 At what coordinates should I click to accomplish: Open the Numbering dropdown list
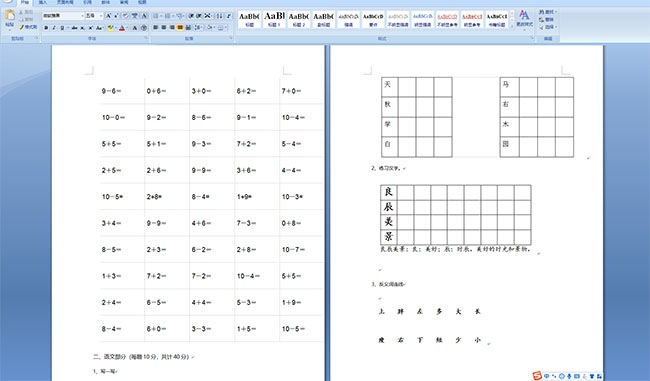[173, 16]
